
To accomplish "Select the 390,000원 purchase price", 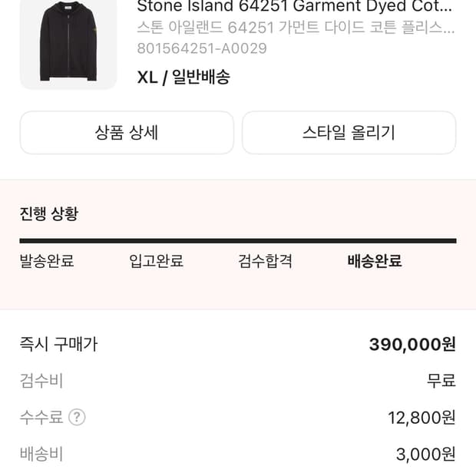I will (412, 344).
